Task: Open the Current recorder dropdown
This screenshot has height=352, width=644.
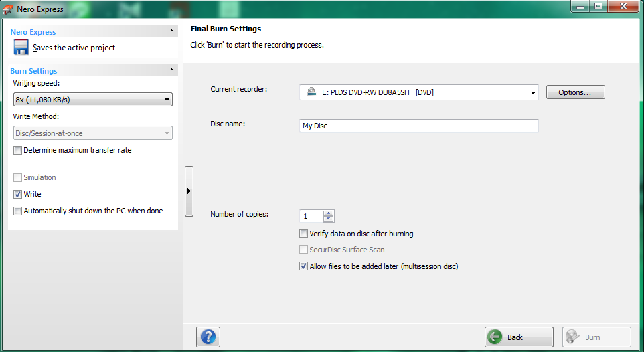Action: pos(419,92)
